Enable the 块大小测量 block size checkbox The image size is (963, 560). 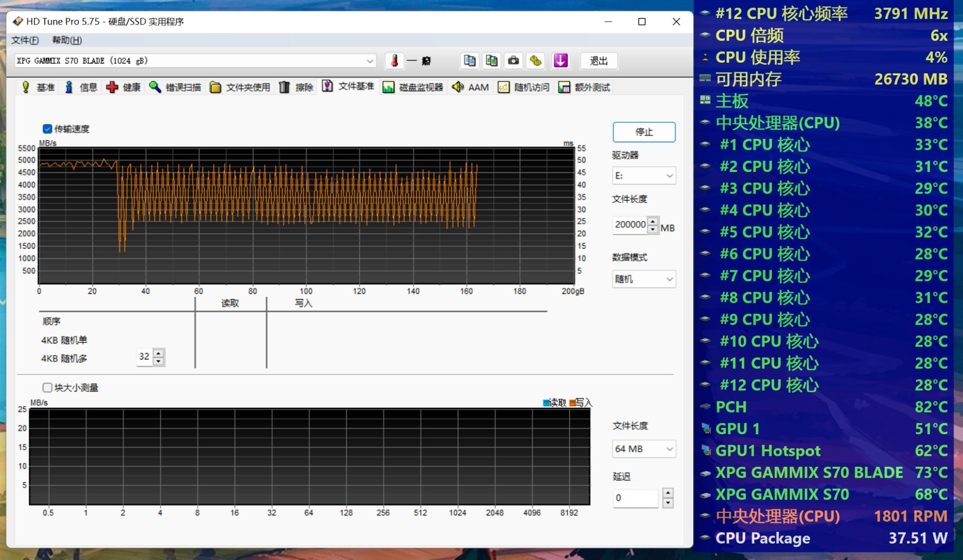pos(47,387)
